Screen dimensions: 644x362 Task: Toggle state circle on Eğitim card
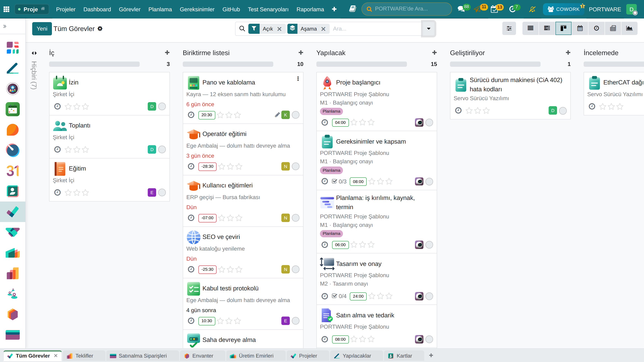(162, 192)
